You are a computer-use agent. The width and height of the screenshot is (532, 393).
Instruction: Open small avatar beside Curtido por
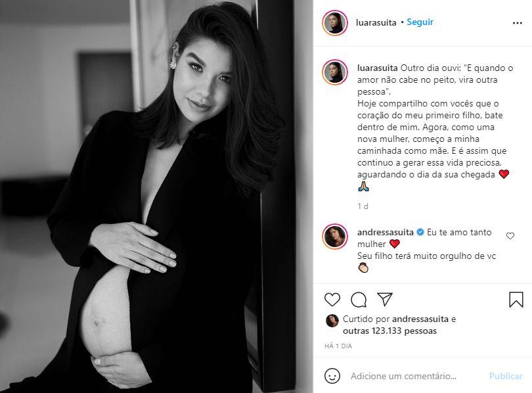pos(332,321)
